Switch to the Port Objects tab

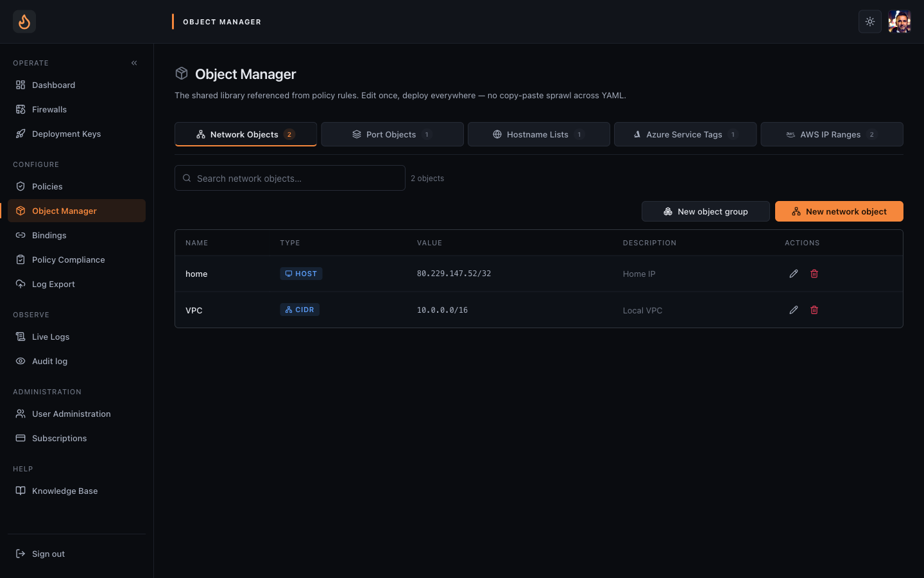(392, 134)
